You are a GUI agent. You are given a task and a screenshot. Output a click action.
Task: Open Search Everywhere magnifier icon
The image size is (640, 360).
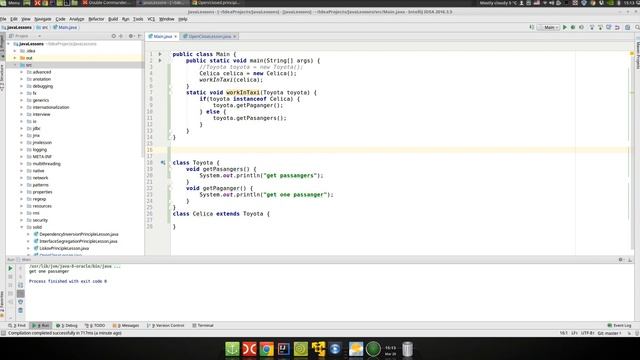(637, 27)
